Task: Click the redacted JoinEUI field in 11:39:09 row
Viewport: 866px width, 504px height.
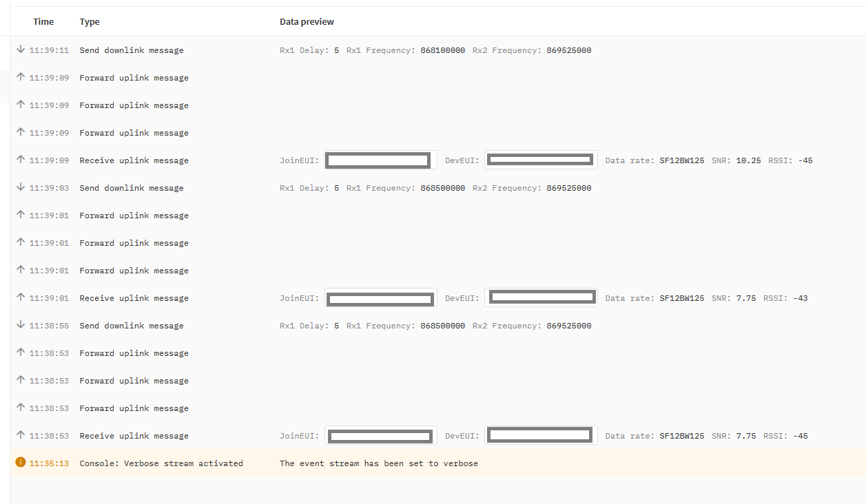Action: click(380, 160)
